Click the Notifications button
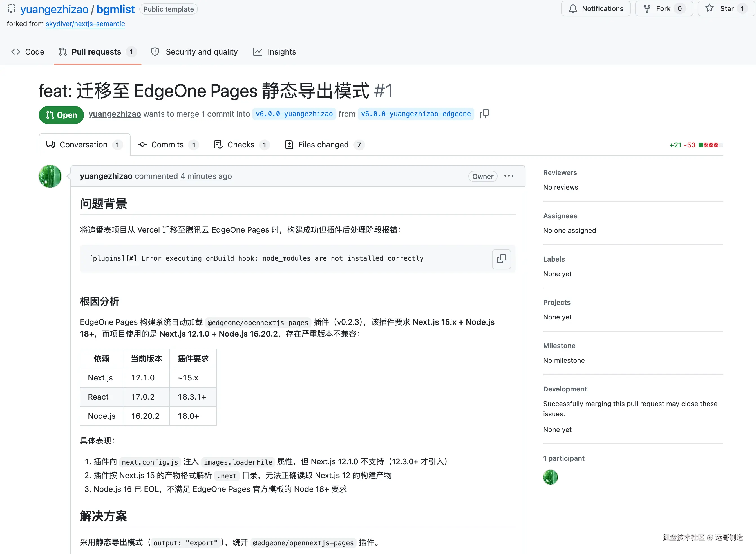756x554 pixels. (596, 9)
